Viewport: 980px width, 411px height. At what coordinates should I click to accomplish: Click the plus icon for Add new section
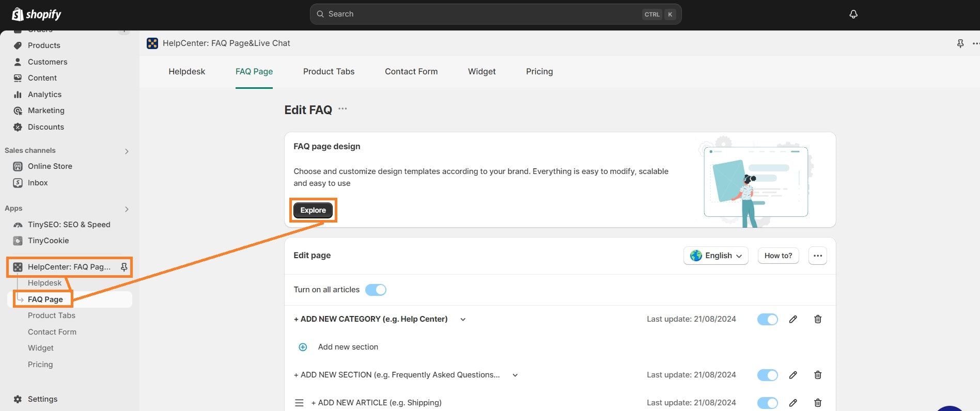click(303, 347)
